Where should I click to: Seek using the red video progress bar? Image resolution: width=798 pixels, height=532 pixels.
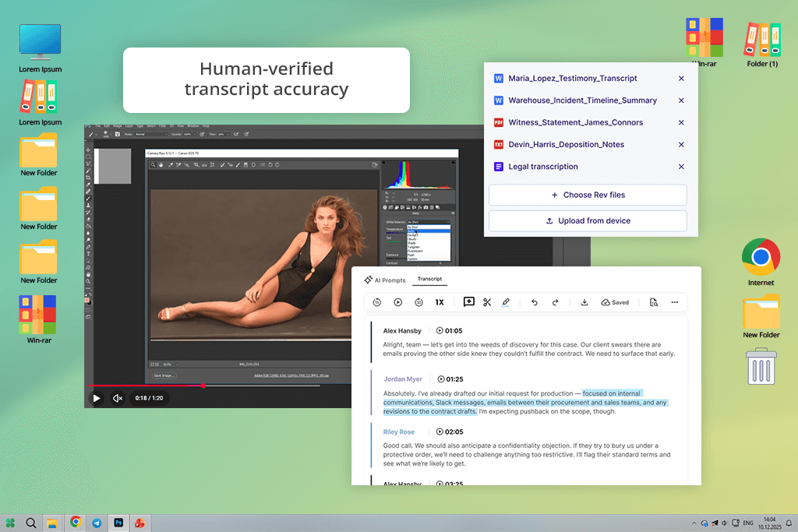[x=203, y=386]
